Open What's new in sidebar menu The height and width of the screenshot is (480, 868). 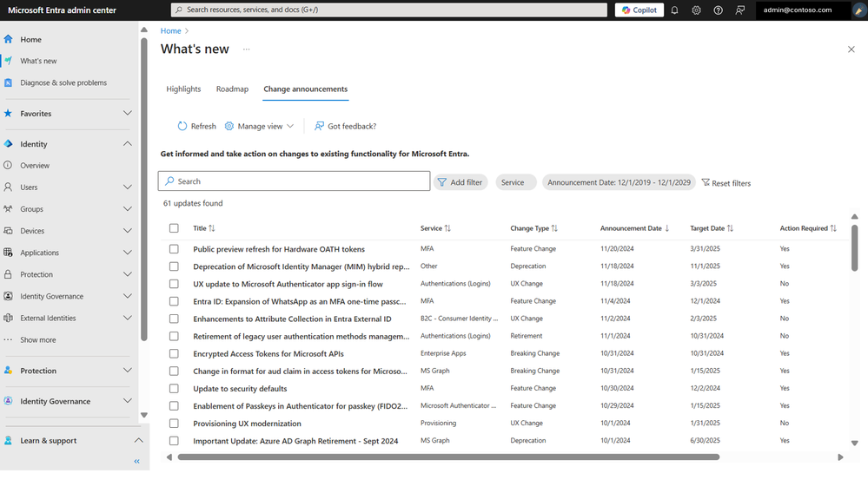(38, 61)
